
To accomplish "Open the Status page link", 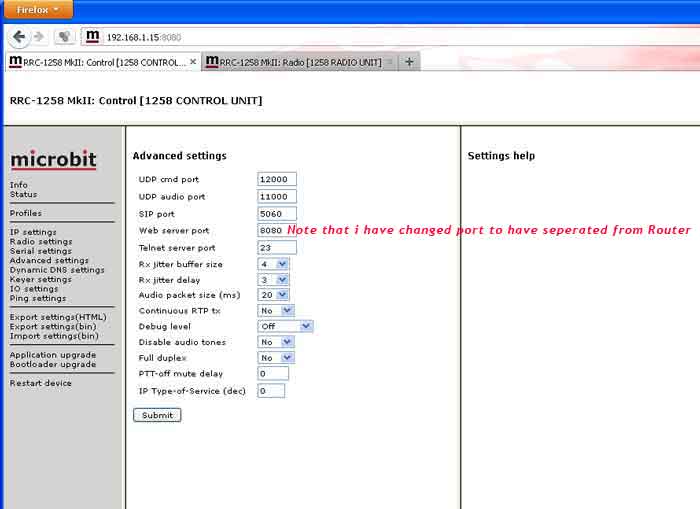I will [x=24, y=194].
